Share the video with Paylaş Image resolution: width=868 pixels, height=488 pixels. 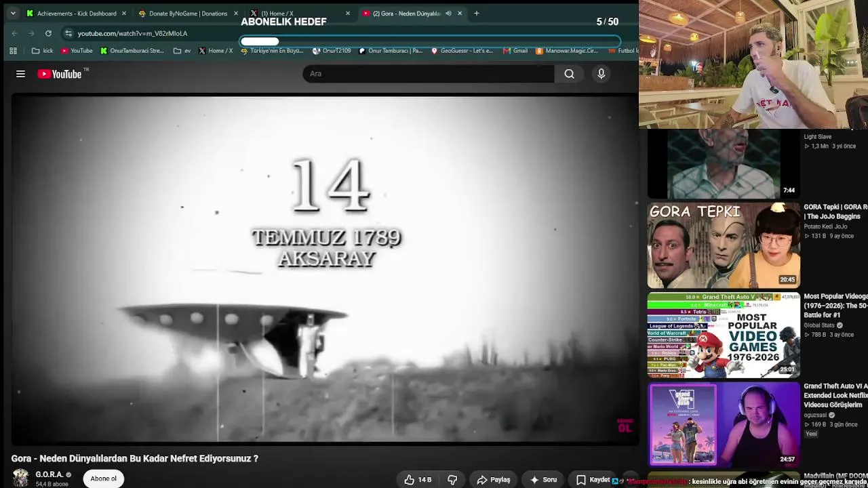(x=493, y=480)
